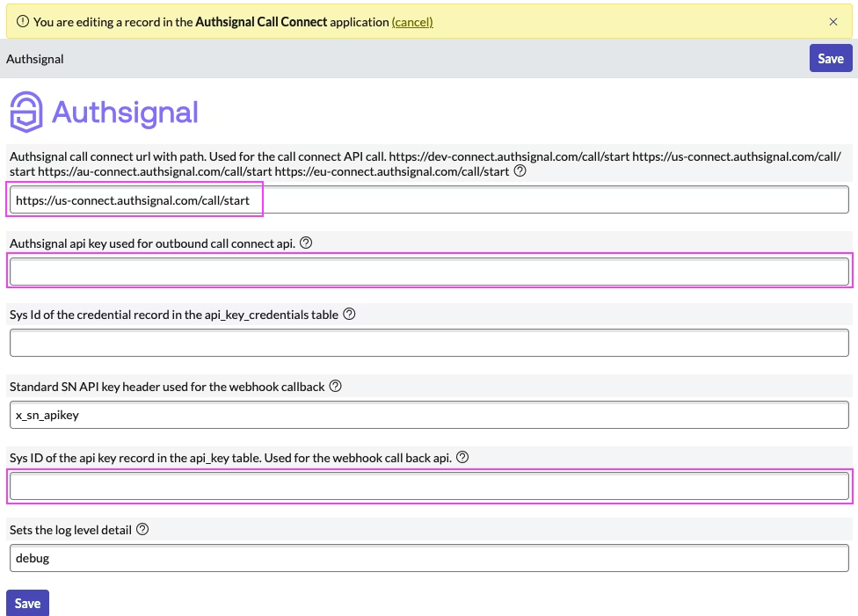Open help icon for outbound api key

click(x=307, y=243)
